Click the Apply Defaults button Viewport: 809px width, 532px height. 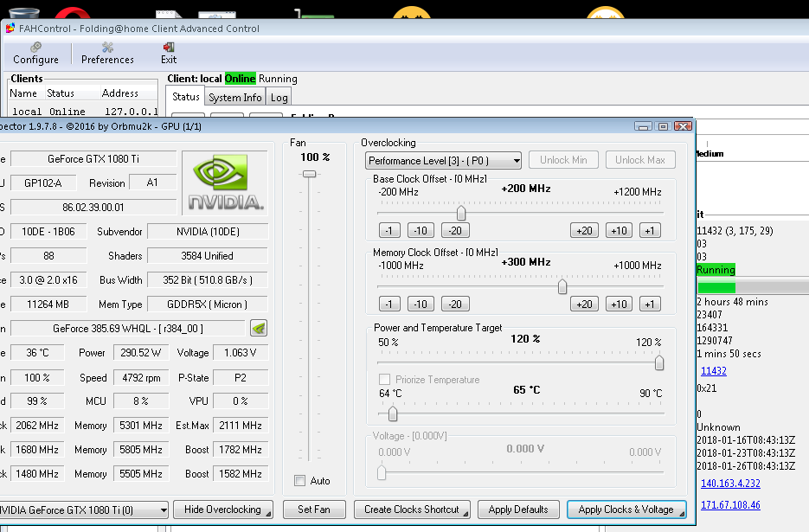point(518,510)
